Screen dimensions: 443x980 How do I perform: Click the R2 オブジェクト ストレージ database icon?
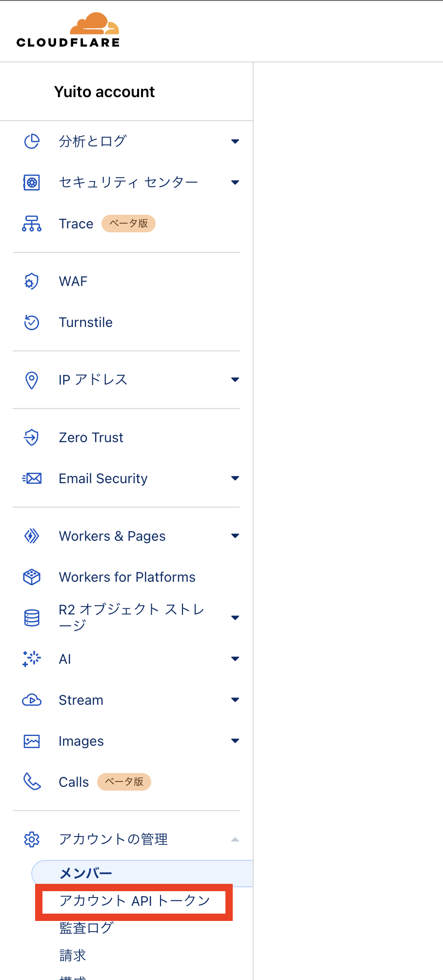click(31, 617)
